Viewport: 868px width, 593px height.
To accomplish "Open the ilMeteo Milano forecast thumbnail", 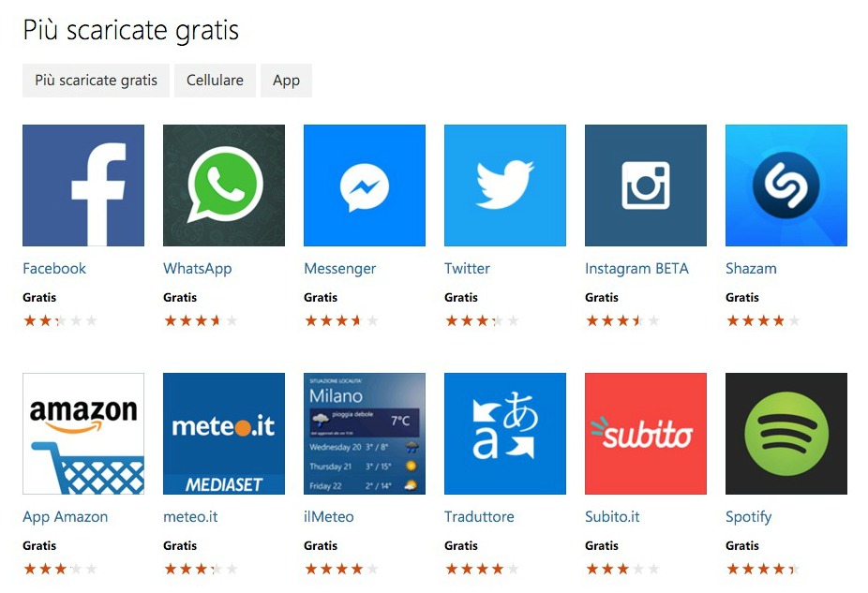I will (x=365, y=434).
